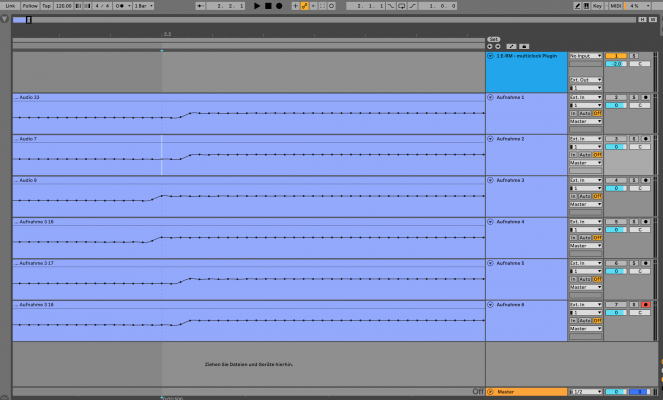Adjust the -2.0 volume slider on multiclock track
The image size is (663, 400).
616,64
